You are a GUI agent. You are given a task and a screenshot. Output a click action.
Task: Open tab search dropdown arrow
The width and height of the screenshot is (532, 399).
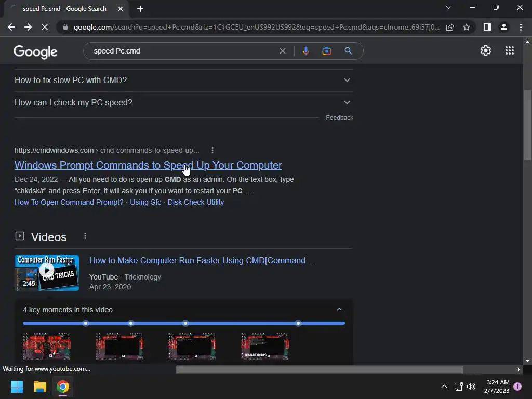coord(448,7)
